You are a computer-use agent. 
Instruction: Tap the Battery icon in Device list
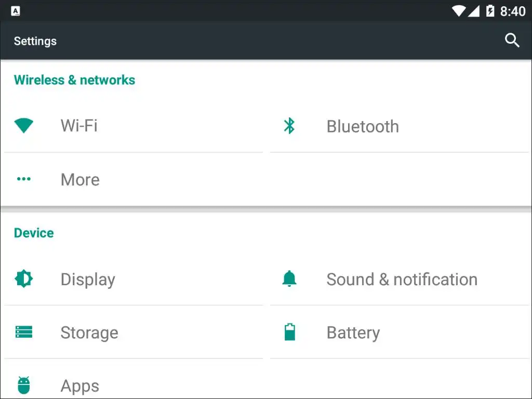pos(289,332)
